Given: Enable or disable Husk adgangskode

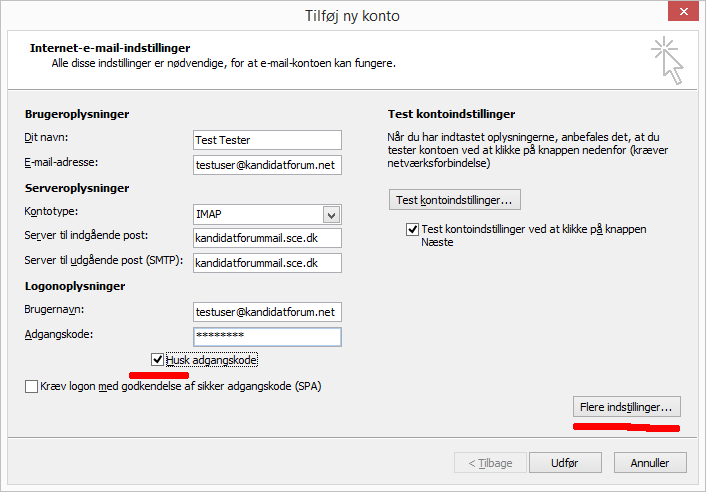Looking at the screenshot, I should point(157,359).
